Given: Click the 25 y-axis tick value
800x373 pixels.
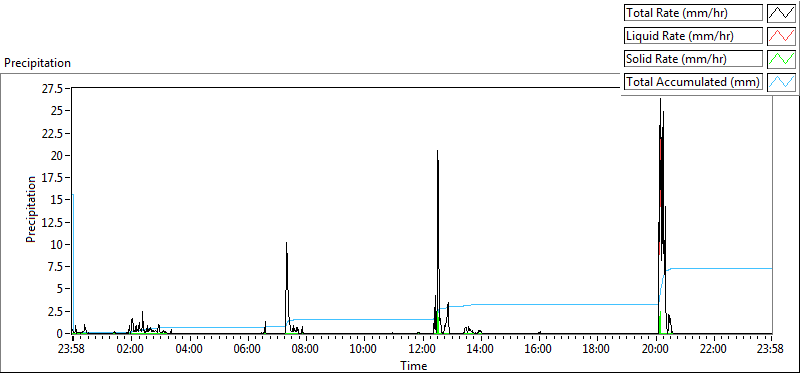Looking at the screenshot, I should [x=58, y=111].
